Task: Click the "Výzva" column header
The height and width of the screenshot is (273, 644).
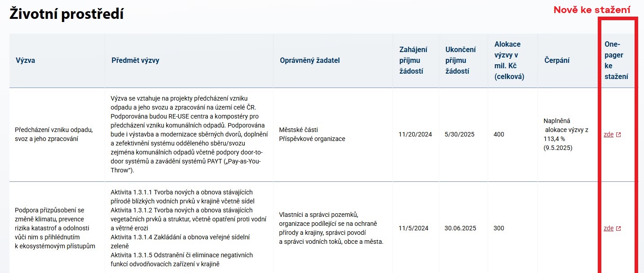Action: click(x=25, y=61)
